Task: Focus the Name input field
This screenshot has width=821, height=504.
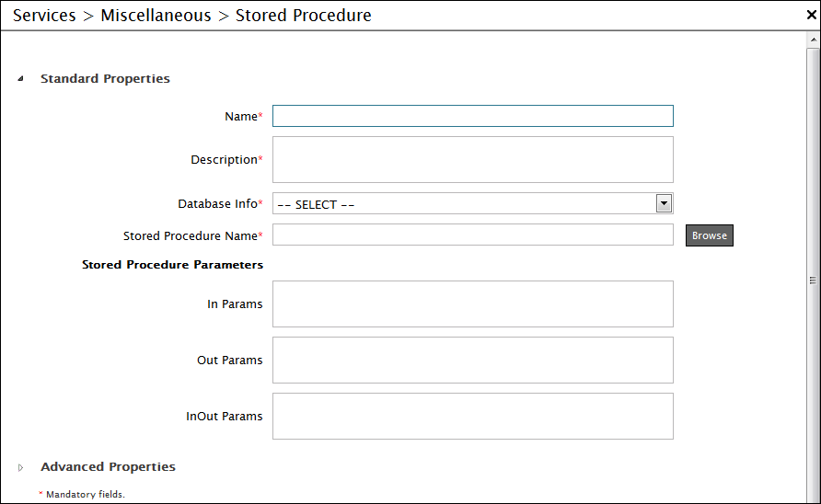Action: click(x=473, y=116)
